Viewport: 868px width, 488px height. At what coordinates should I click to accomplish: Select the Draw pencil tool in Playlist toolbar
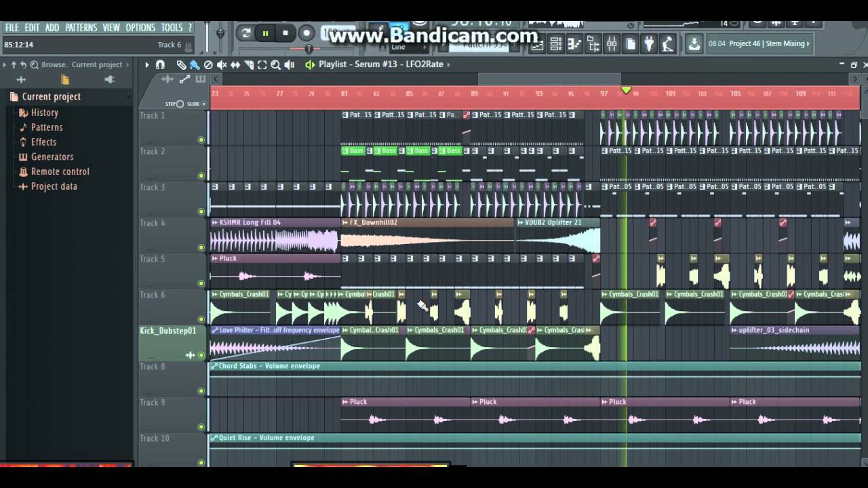182,64
